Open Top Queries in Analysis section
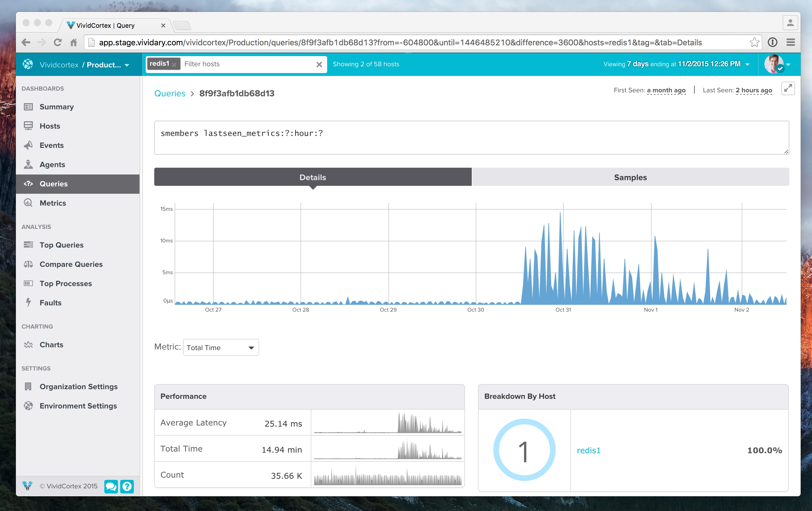The width and height of the screenshot is (812, 511). (x=61, y=245)
